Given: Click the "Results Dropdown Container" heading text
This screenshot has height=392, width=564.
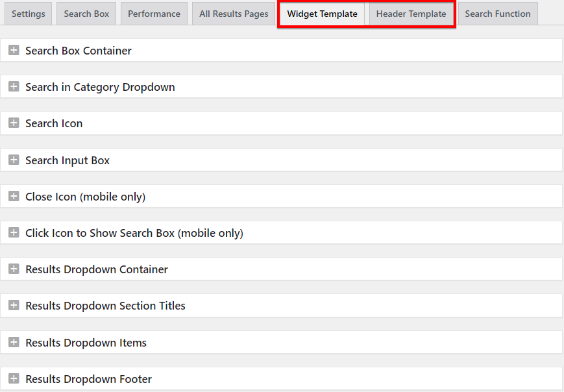Looking at the screenshot, I should tap(97, 269).
